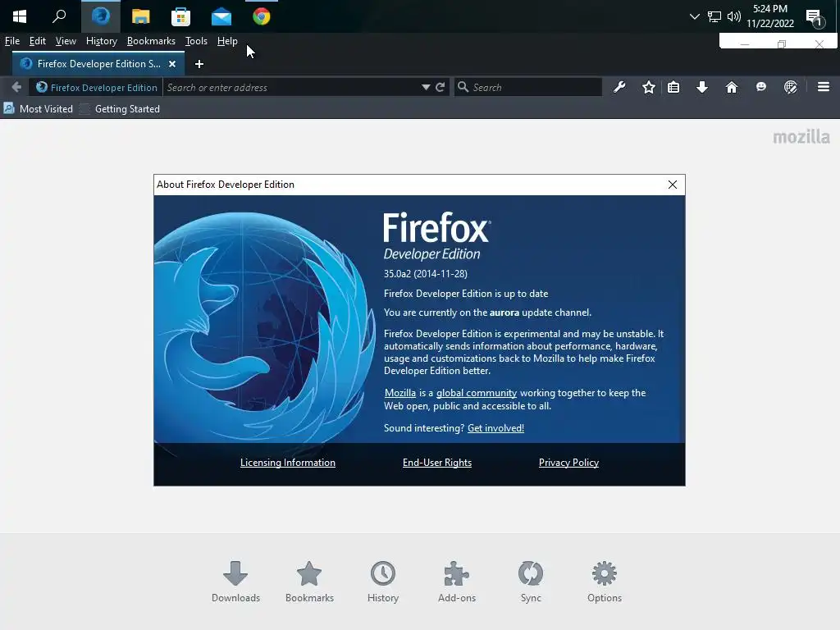Follow the global community link

click(477, 393)
